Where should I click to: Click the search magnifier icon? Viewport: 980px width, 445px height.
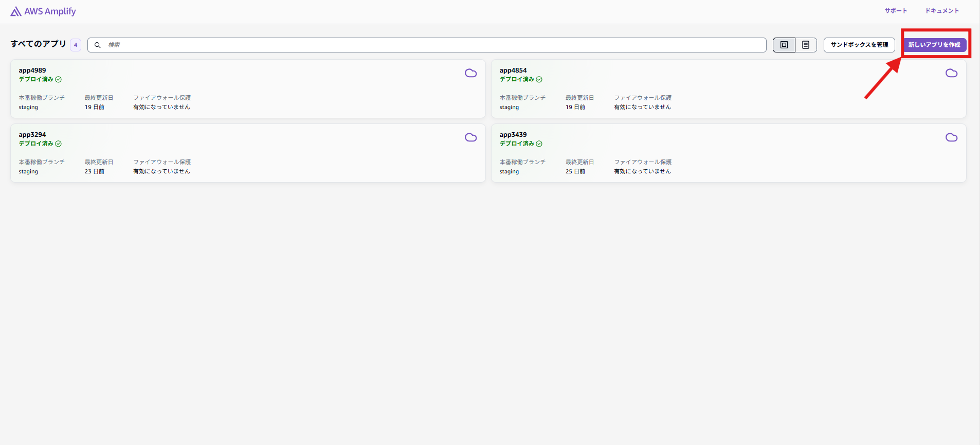97,45
